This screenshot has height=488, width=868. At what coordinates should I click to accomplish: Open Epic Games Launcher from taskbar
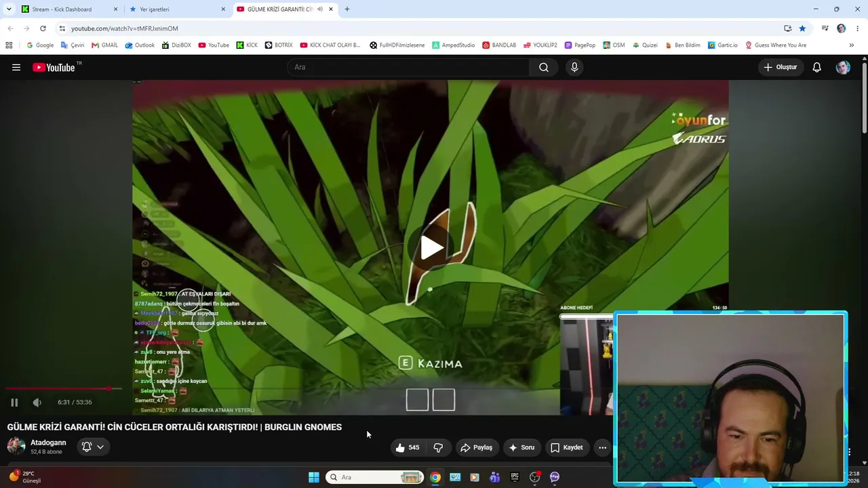[x=515, y=477]
